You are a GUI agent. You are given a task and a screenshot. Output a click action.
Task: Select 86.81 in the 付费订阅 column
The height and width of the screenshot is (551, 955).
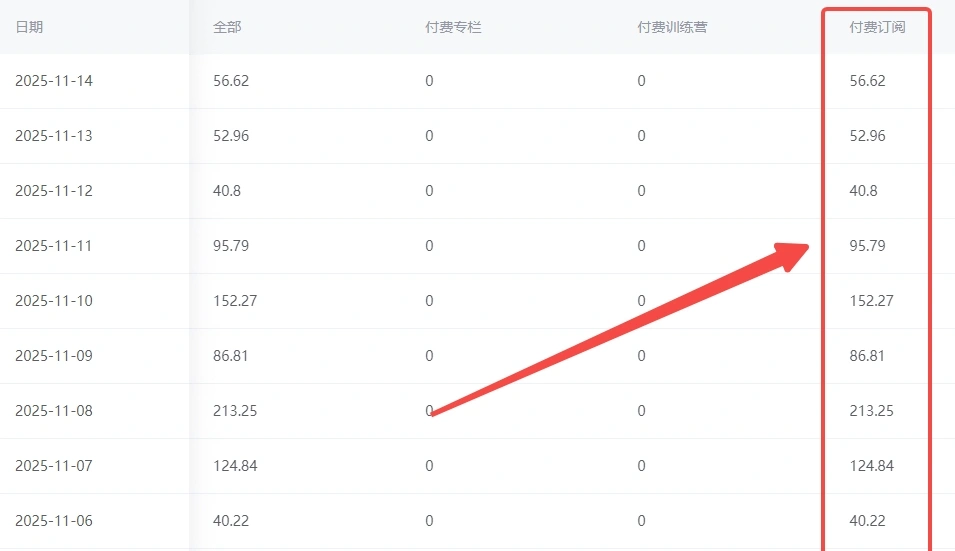tap(867, 356)
